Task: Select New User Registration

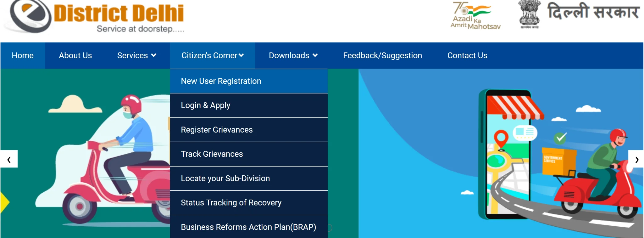Action: coord(221,81)
